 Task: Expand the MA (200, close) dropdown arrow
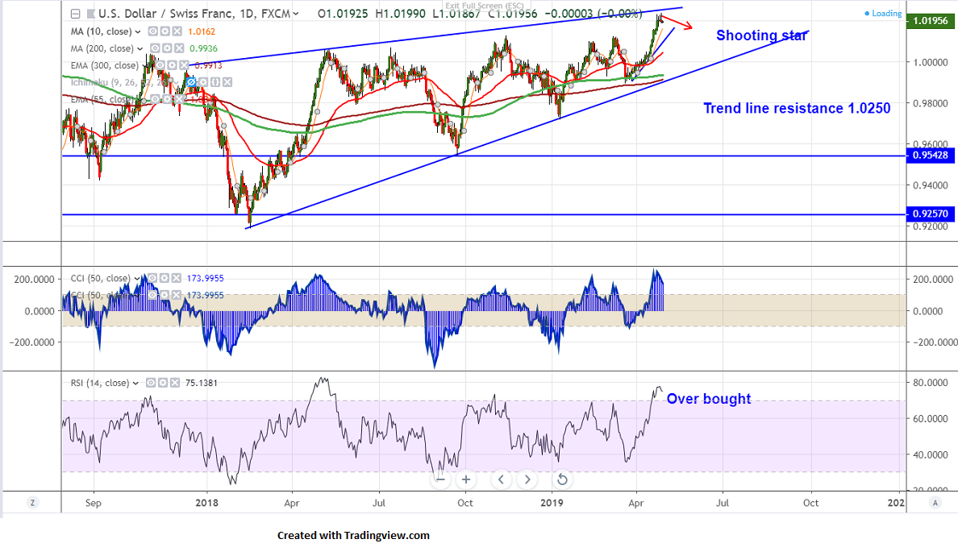click(140, 49)
